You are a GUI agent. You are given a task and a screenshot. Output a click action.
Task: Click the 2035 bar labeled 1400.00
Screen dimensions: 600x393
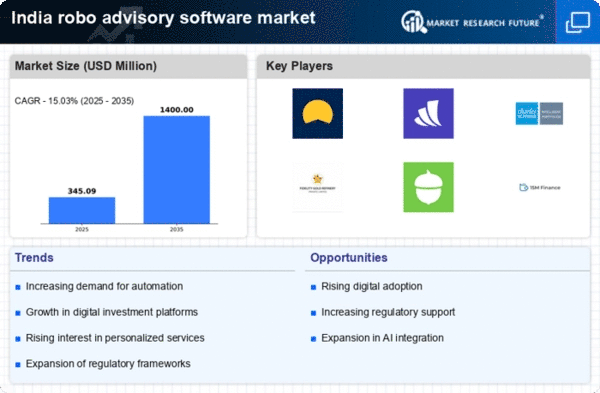[177, 170]
